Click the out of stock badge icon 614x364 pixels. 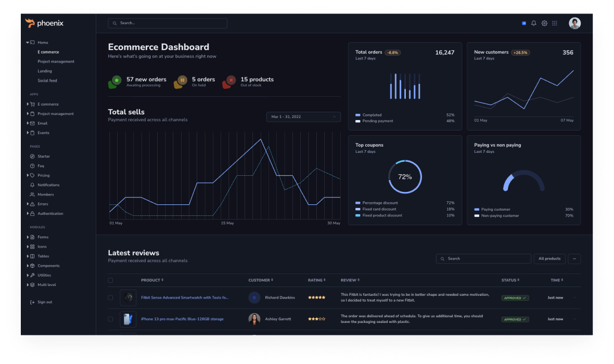230,81
